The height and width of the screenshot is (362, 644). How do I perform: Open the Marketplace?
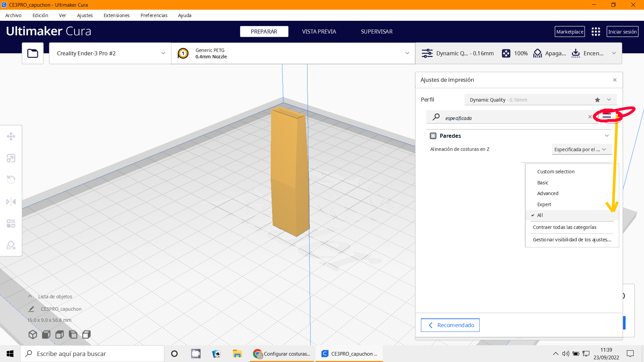(570, 32)
